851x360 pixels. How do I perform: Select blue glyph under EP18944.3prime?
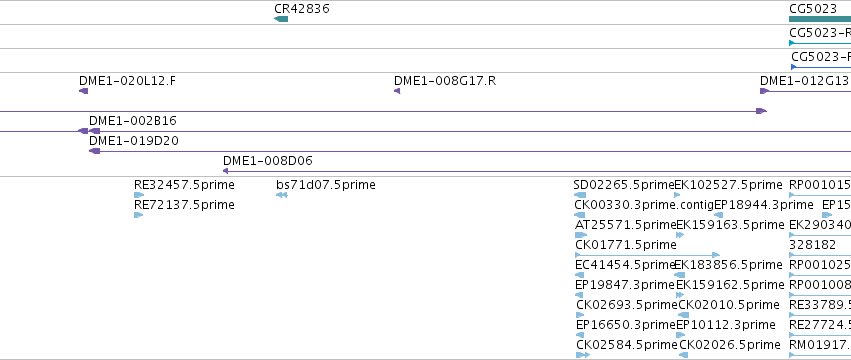pos(719,215)
